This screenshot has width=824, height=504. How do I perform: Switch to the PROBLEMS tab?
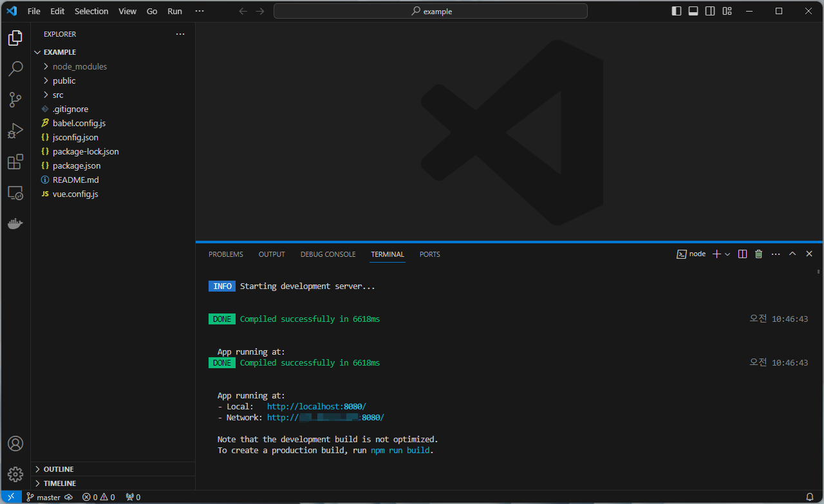[x=226, y=254]
